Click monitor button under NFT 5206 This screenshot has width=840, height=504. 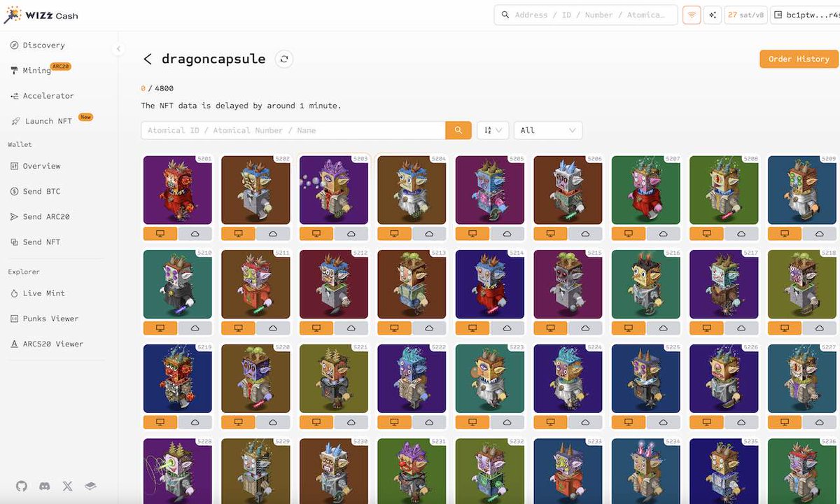pyautogui.click(x=551, y=233)
